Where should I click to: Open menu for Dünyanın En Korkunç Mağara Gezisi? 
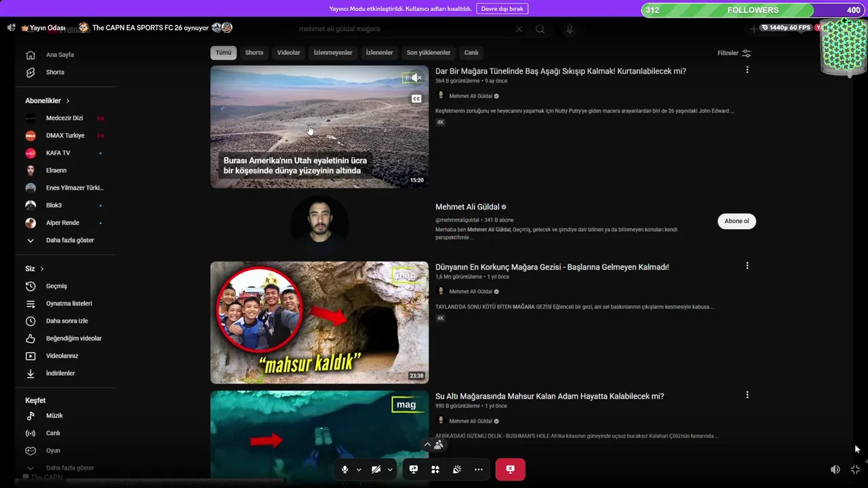[x=747, y=266]
